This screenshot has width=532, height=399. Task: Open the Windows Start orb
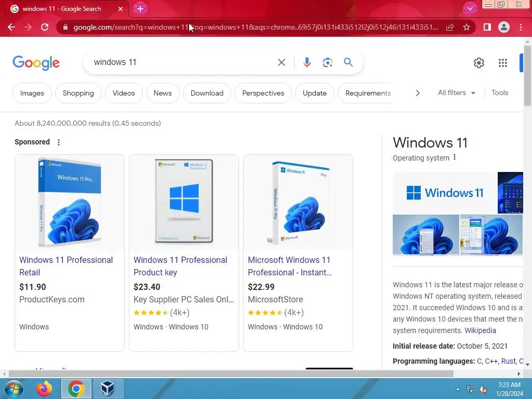[14, 389]
